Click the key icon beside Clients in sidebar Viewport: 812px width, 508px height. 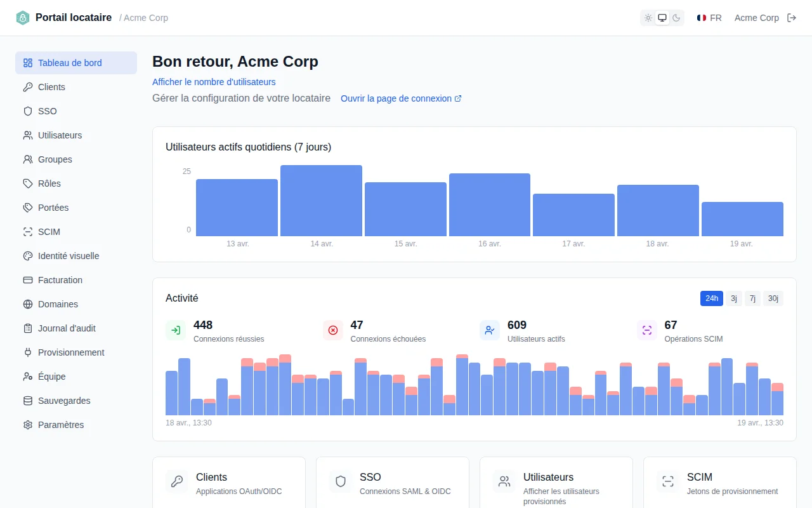(28, 87)
